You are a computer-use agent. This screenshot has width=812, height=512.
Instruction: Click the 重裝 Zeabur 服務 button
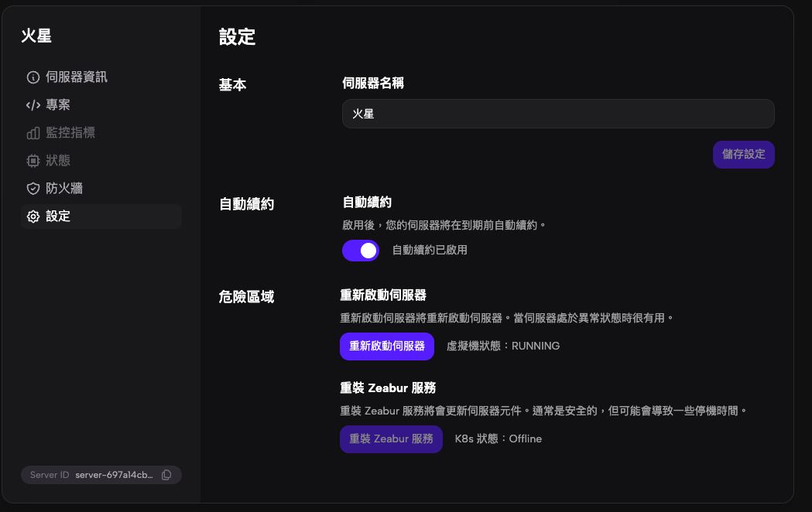coord(391,439)
